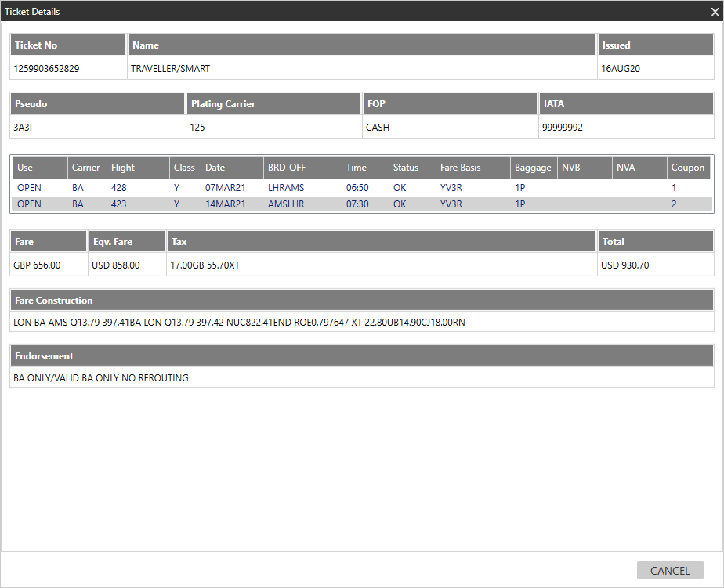724x588 pixels.
Task: Close the Ticket Details dialog
Action: pos(714,12)
